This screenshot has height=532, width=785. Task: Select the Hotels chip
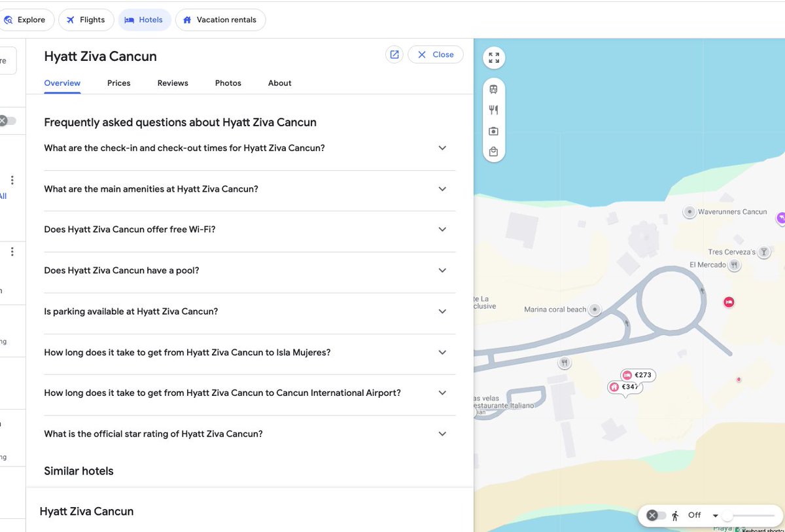click(145, 20)
